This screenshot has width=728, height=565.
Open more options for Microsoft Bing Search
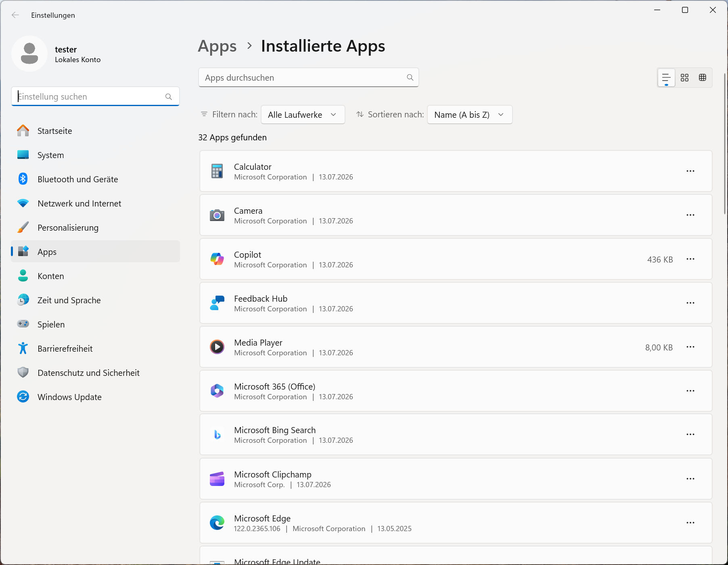click(690, 434)
